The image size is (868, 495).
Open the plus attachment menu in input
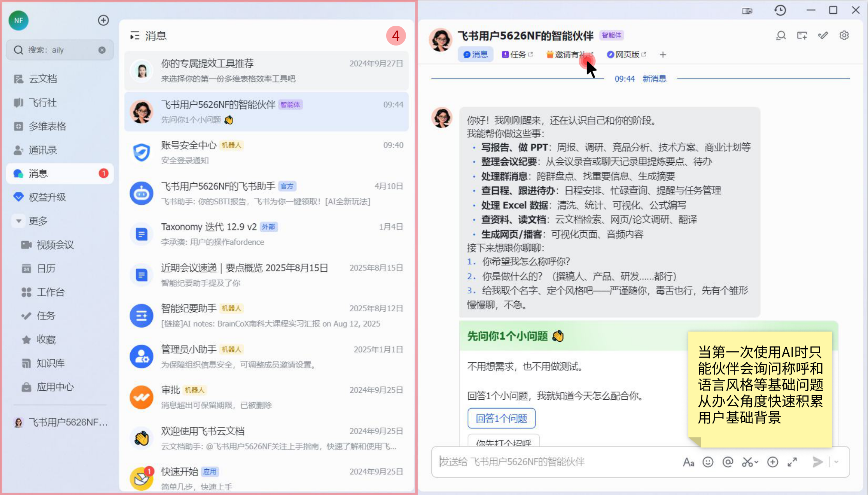(773, 462)
